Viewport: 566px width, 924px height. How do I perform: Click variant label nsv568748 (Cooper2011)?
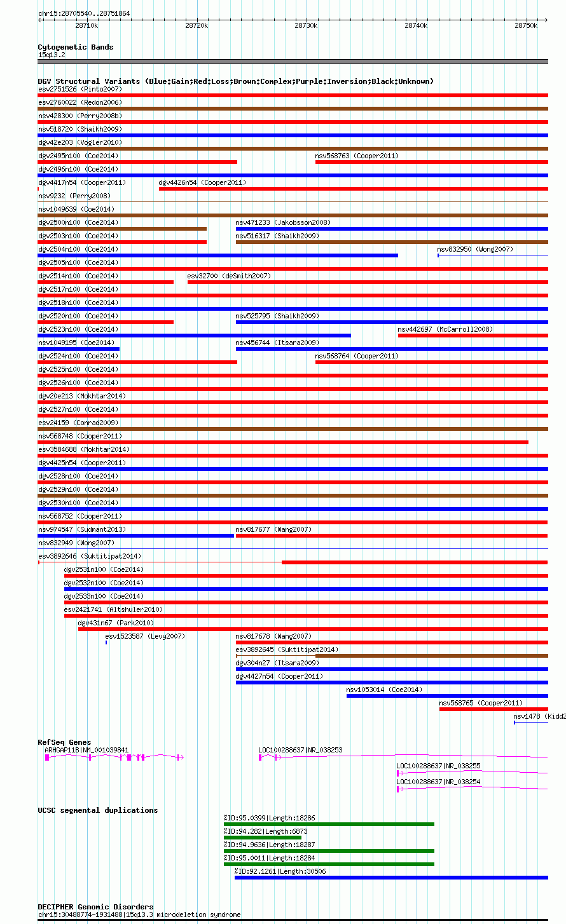click(80, 436)
